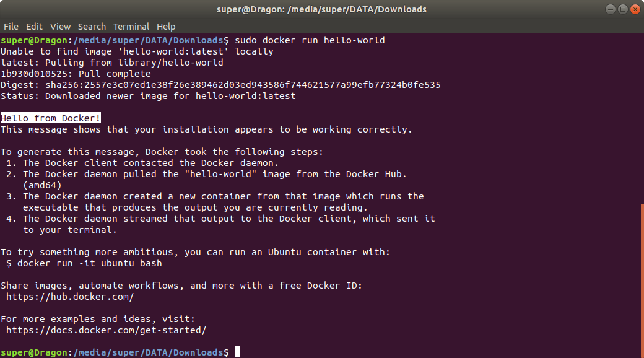Click the highlighted 'Hello from Docker!' text
Viewport: 644px width, 358px height.
coord(51,118)
